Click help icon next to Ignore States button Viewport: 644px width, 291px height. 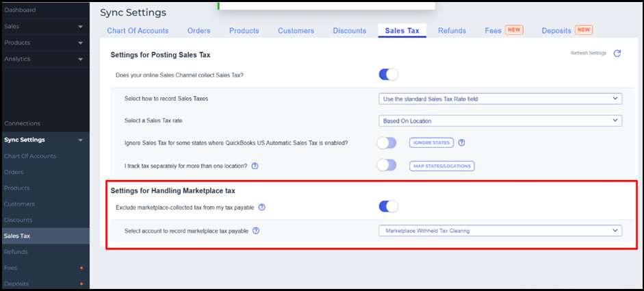(461, 143)
